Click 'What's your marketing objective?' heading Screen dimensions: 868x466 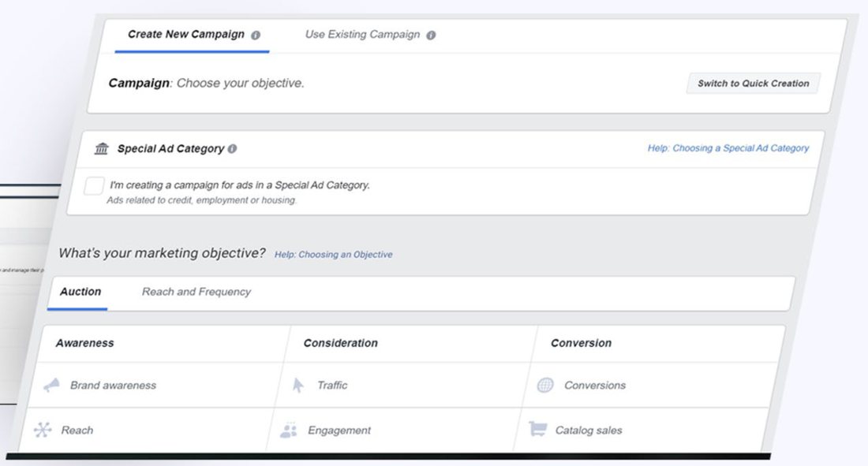[x=163, y=253]
